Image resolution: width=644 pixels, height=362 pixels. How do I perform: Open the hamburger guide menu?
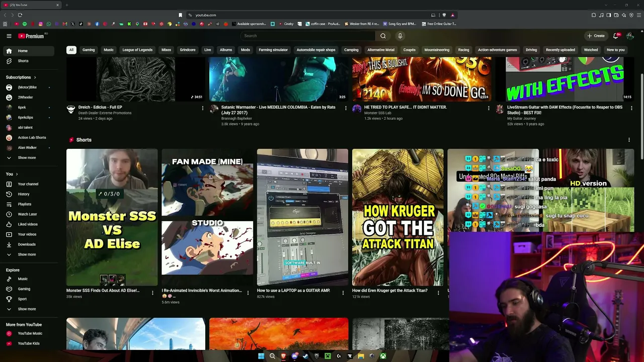pos(9,36)
